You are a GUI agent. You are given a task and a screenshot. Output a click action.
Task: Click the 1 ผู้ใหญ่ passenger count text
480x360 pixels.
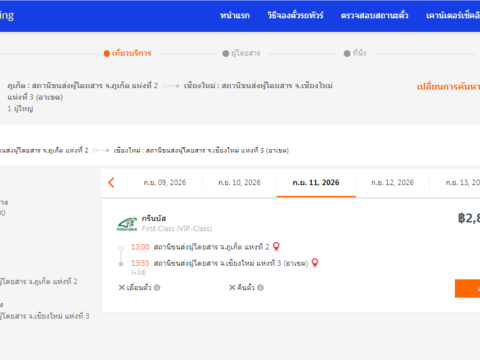pos(20,109)
